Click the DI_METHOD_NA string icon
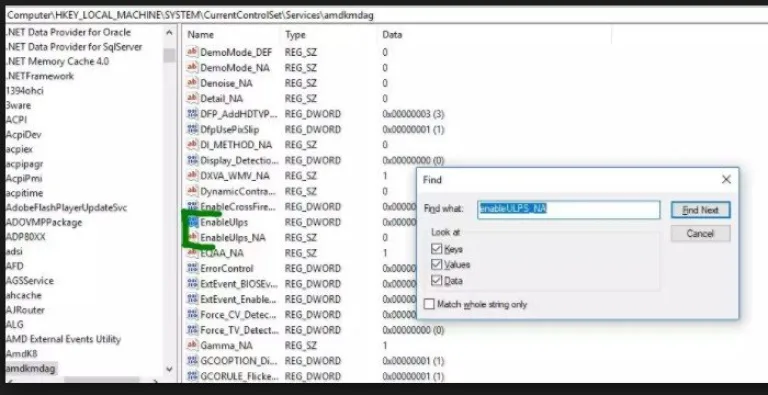Viewport: 768px width, 395px height. point(192,145)
